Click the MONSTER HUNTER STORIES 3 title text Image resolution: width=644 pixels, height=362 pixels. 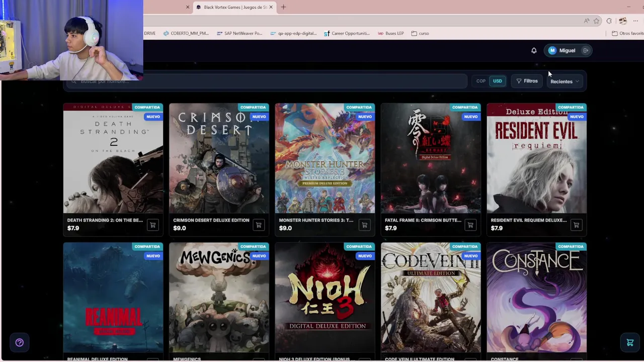[316, 220]
